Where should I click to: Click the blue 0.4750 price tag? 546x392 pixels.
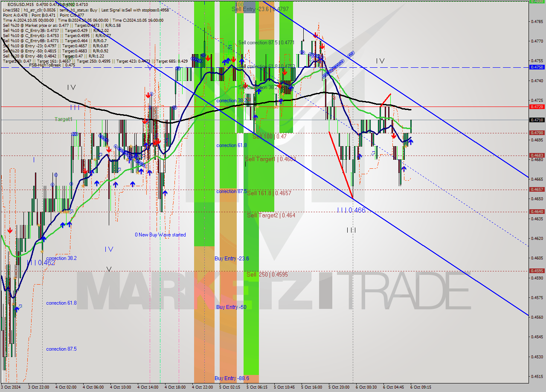click(536, 67)
